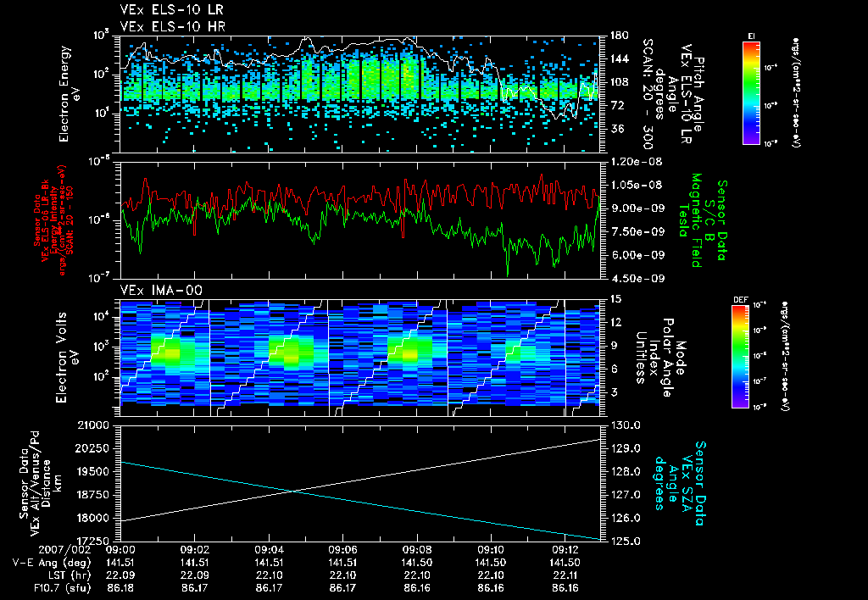Image resolution: width=868 pixels, height=600 pixels.
Task: Click the 'V-E Ang (deg)' row label
Action: [52, 563]
